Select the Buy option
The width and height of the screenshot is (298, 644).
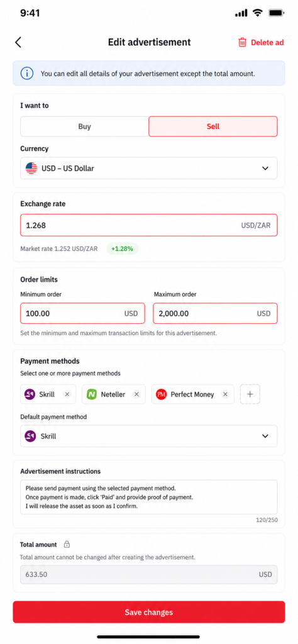click(x=84, y=126)
